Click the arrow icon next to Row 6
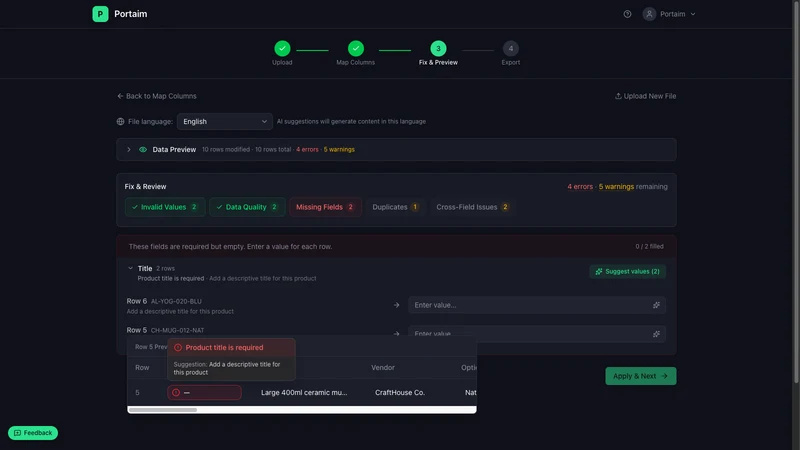The width and height of the screenshot is (800, 450). [396, 305]
